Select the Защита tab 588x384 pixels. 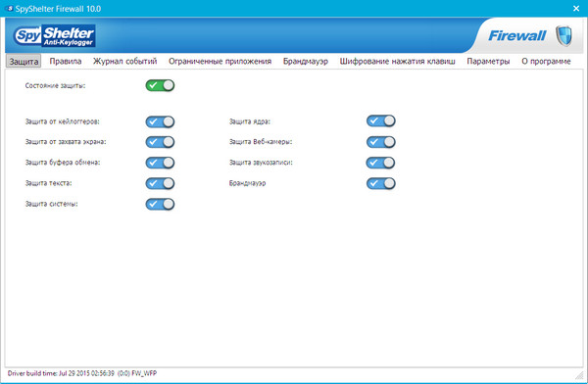(24, 61)
